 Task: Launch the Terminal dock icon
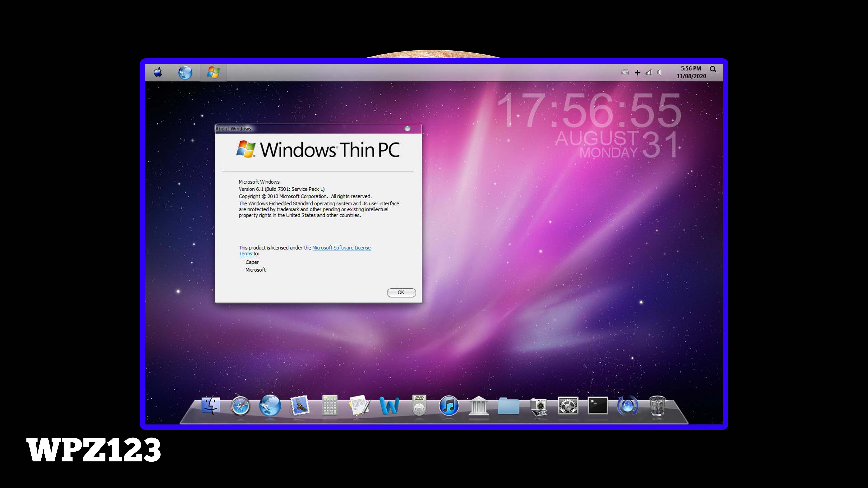tap(598, 405)
